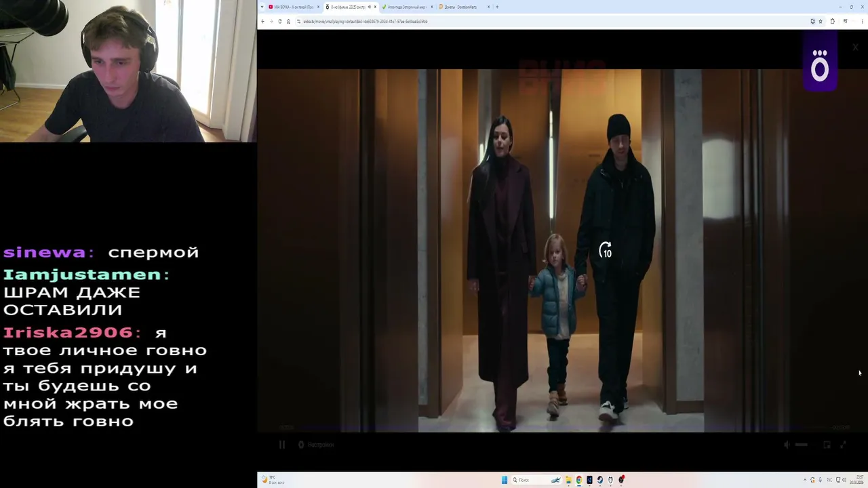Open the Атлантида browser tab
The image size is (868, 488).
406,7
